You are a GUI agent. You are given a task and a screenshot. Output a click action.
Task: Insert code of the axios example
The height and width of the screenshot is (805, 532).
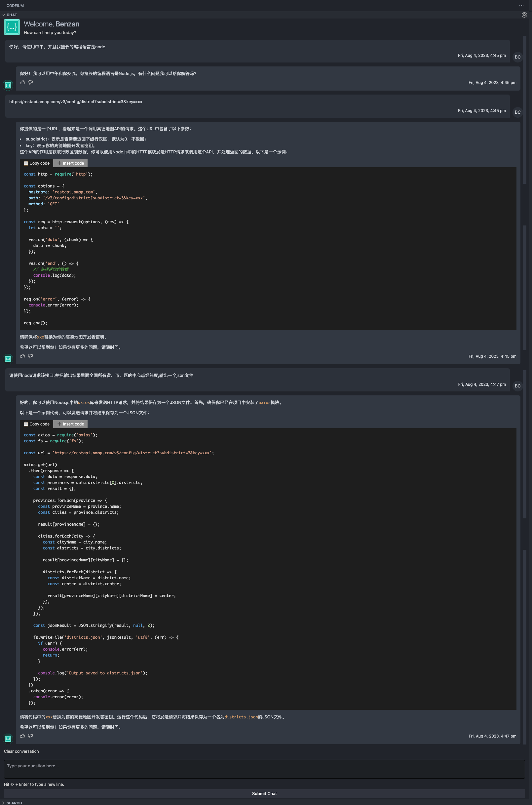[x=71, y=424]
